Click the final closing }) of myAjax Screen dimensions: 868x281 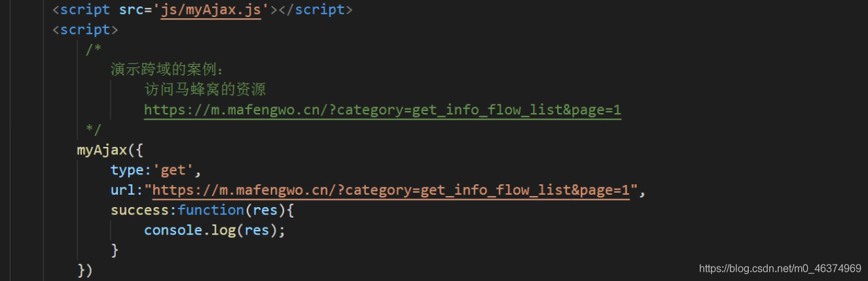tap(85, 270)
